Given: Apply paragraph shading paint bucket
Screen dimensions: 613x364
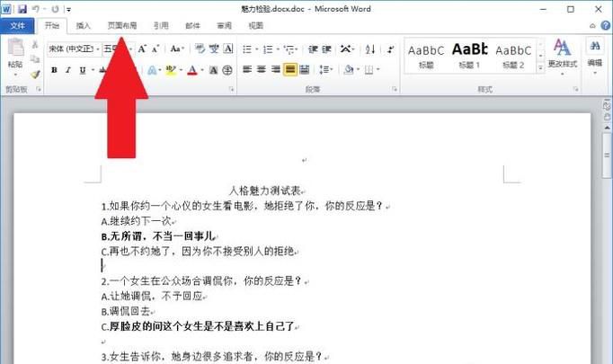Looking at the screenshot, I should click(349, 70).
